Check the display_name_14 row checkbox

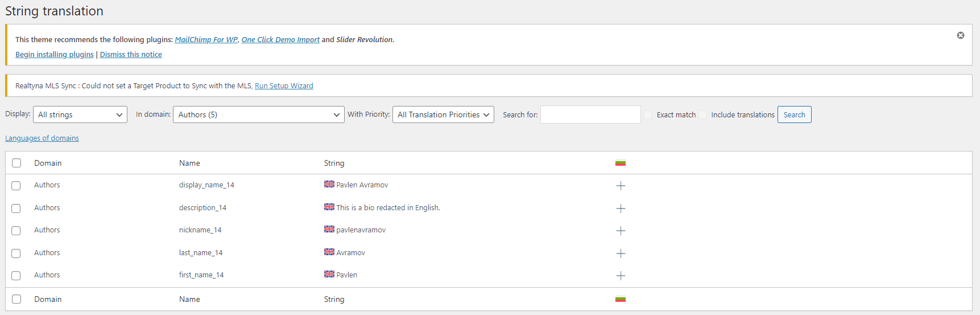click(16, 186)
